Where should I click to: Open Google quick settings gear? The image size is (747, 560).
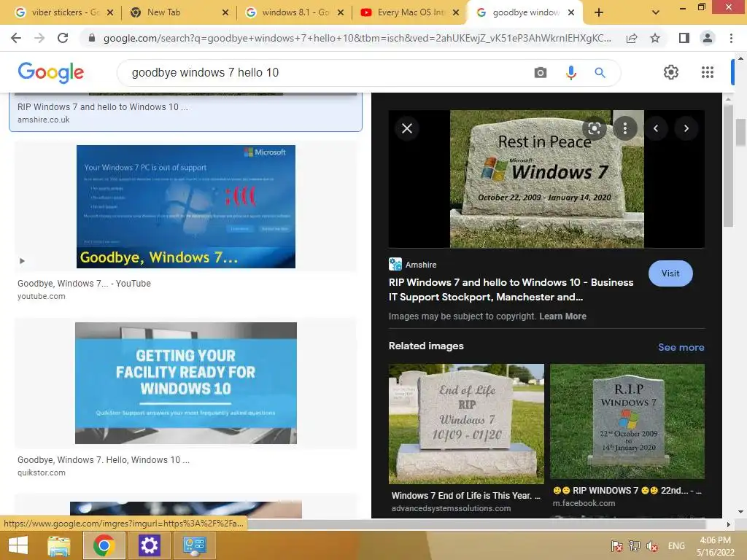pyautogui.click(x=671, y=72)
